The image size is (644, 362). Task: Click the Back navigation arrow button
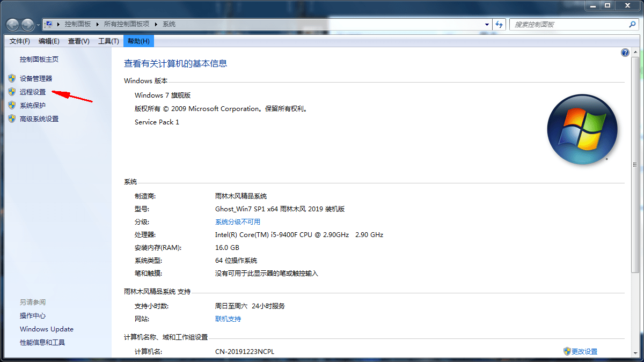click(x=13, y=24)
